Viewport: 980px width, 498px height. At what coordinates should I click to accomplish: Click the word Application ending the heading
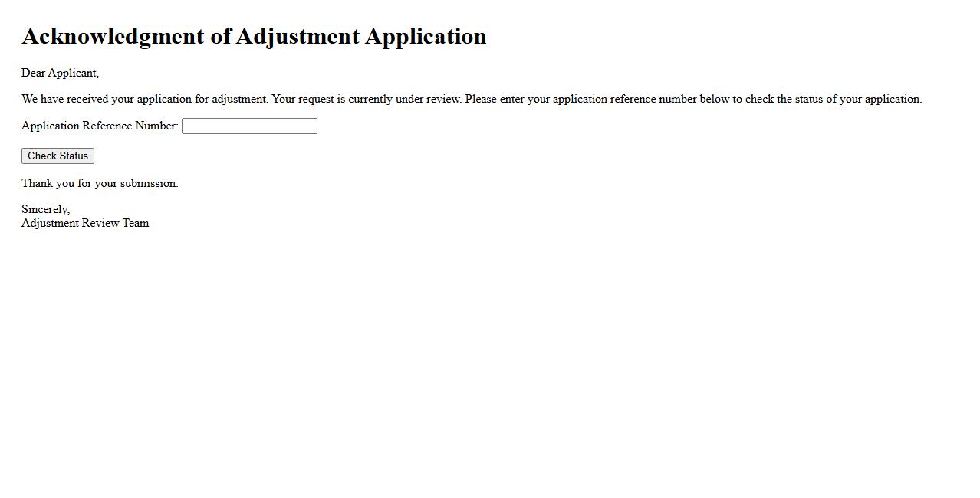coord(425,37)
